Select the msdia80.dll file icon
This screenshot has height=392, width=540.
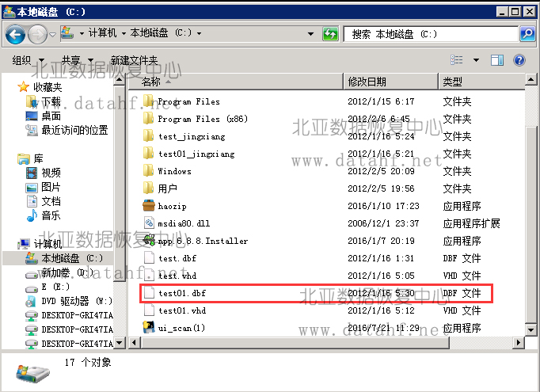tap(148, 223)
